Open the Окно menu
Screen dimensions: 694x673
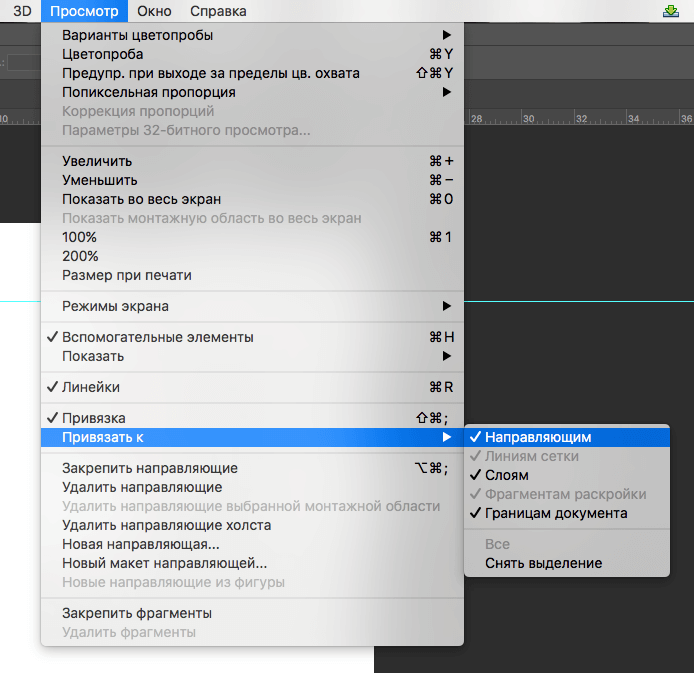pos(152,11)
